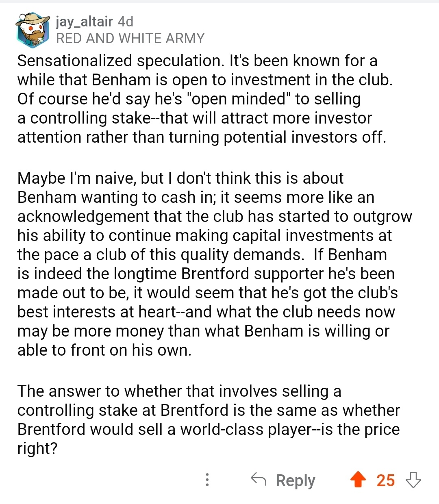Collapse comment by tapping 'Maybe I'm naive' paragraph
The image size is (439, 504).
tap(215, 264)
